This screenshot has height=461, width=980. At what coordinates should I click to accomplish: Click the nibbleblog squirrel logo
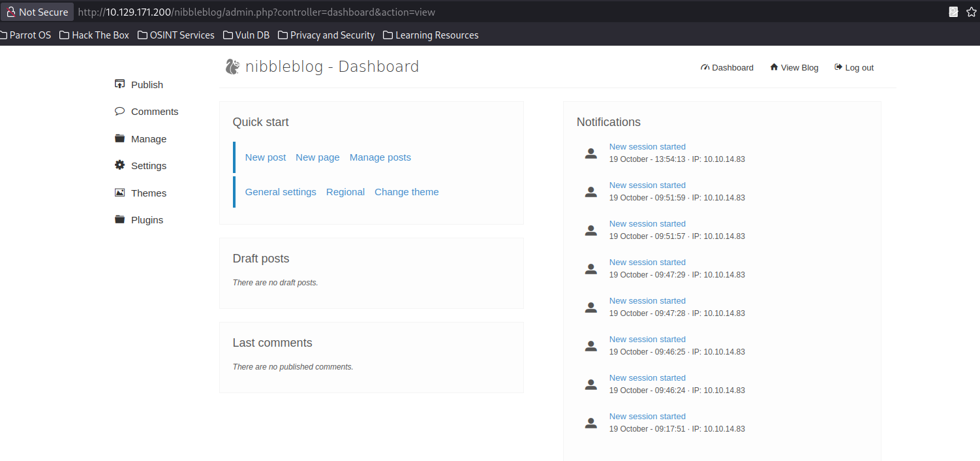click(x=232, y=67)
